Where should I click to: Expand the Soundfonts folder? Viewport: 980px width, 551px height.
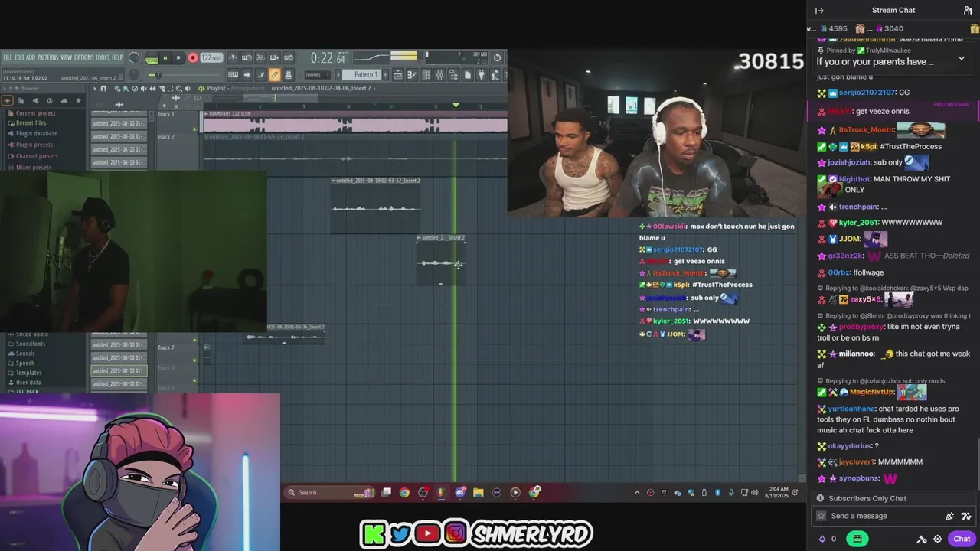31,344
